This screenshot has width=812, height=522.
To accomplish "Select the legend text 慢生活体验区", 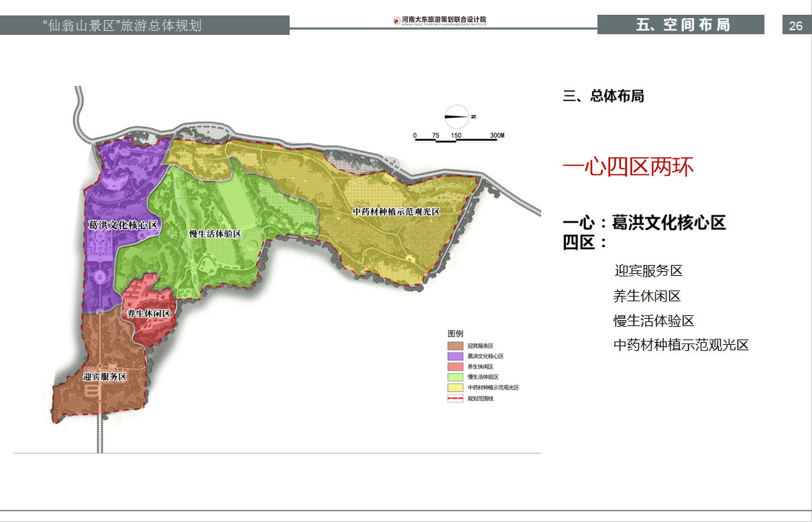I will pos(483,377).
